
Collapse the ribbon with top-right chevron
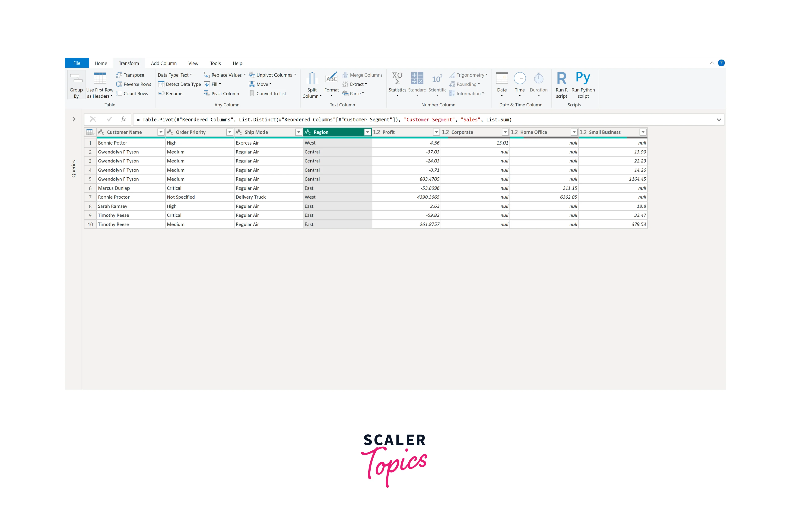coord(712,63)
